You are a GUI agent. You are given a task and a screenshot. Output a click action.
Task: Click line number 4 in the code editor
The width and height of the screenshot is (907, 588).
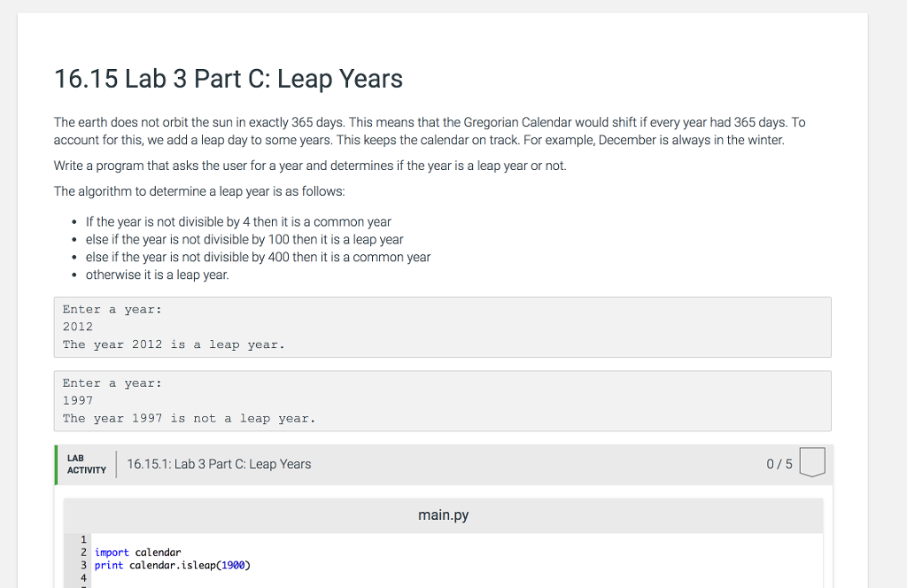(83, 576)
